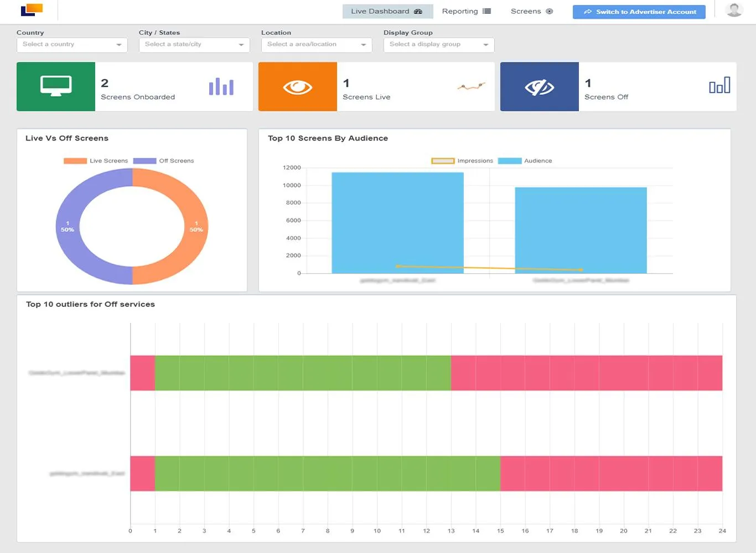This screenshot has height=553, width=756.
Task: Select the Live Dashboard tab
Action: 386,11
